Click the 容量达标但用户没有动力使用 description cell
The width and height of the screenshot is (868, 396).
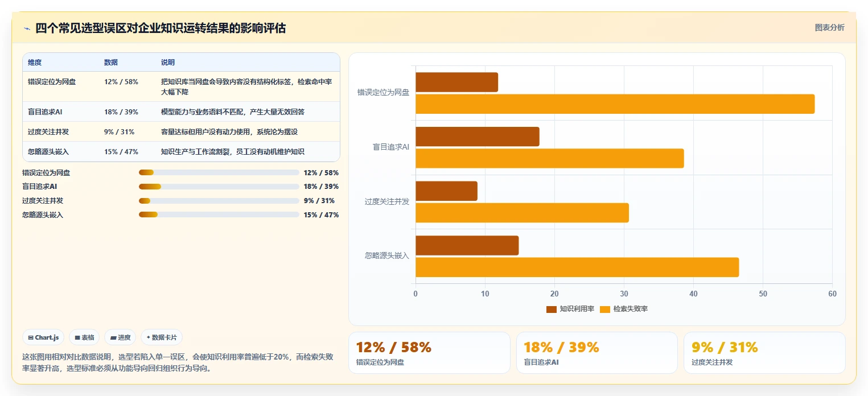coord(229,131)
